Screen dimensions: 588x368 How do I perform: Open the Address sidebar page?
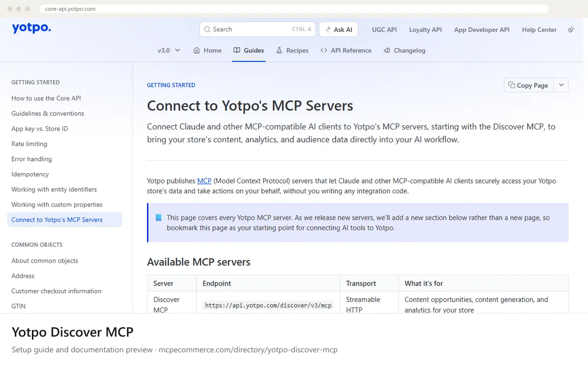click(23, 276)
